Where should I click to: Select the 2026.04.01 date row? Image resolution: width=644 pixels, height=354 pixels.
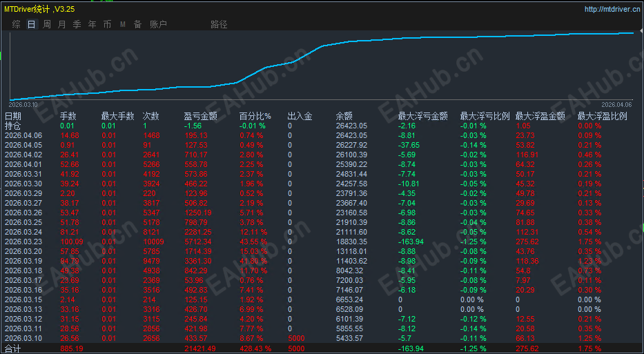click(24, 164)
